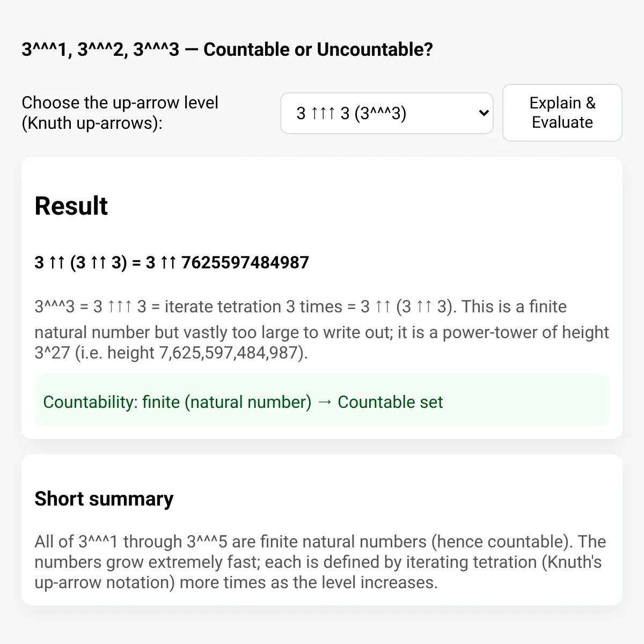Click the Short summary card panel
Image resolution: width=644 pixels, height=644 pixels.
tap(322, 530)
